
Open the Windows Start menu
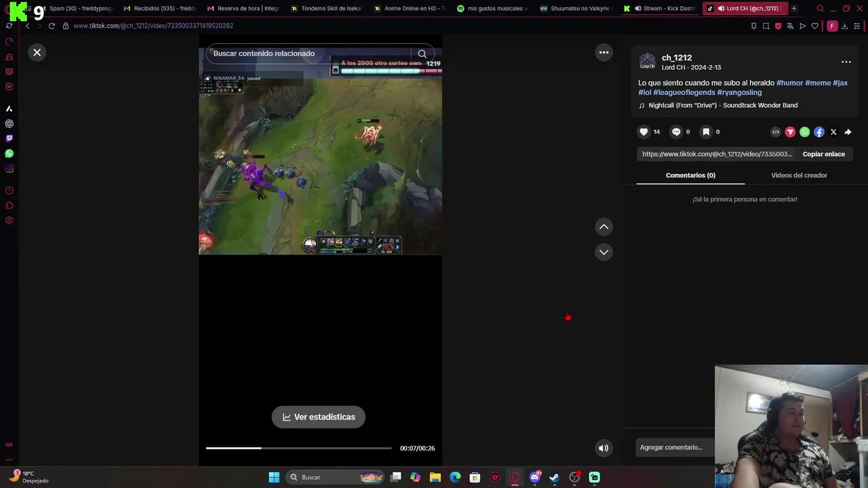click(274, 477)
